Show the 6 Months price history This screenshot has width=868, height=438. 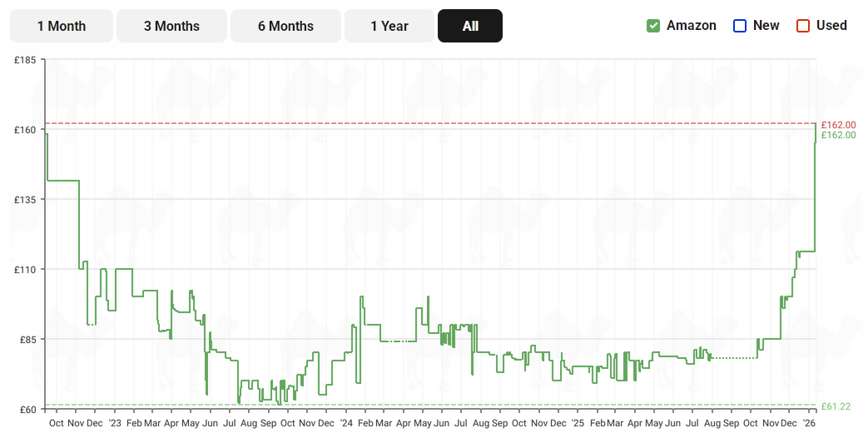[x=285, y=26]
